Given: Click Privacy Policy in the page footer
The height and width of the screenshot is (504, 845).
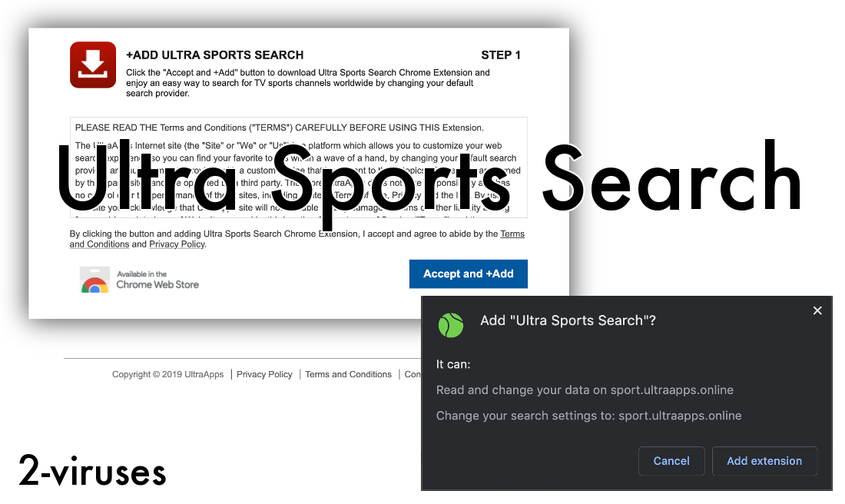Looking at the screenshot, I should [264, 374].
